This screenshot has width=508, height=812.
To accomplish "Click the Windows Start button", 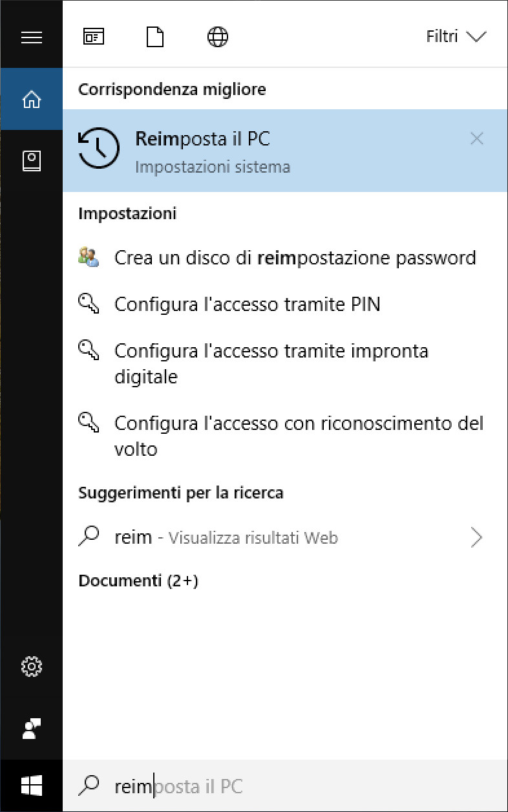I will 31,786.
